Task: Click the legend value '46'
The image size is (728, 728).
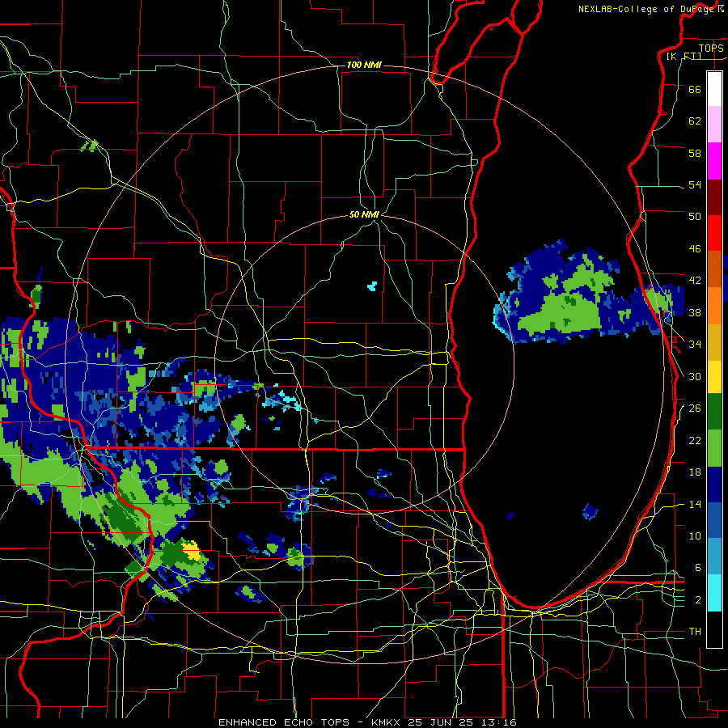Action: point(695,249)
